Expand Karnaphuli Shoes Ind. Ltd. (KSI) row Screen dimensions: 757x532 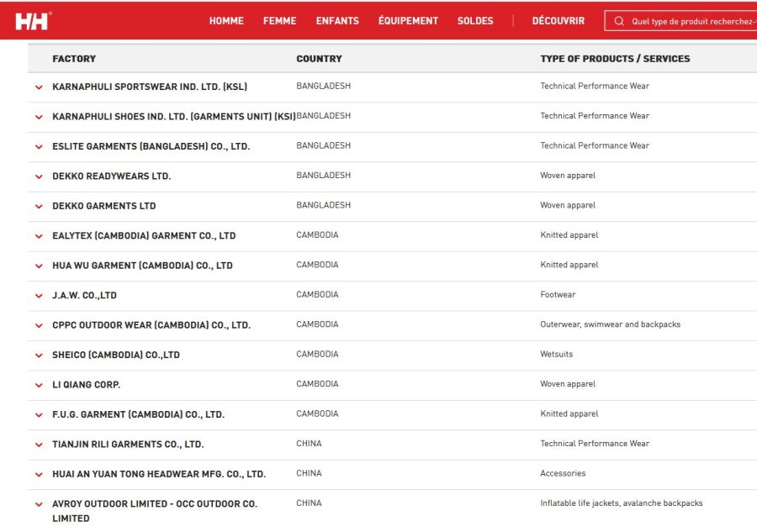39,117
